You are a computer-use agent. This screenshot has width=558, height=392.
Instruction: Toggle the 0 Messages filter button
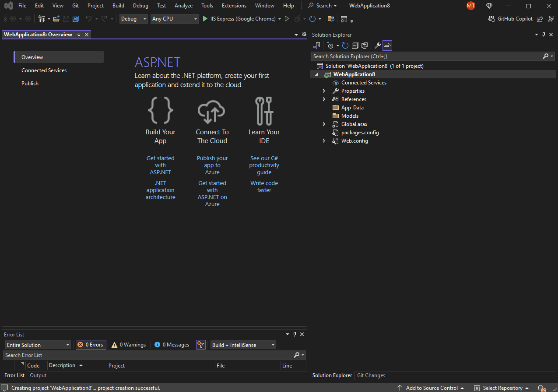click(172, 345)
